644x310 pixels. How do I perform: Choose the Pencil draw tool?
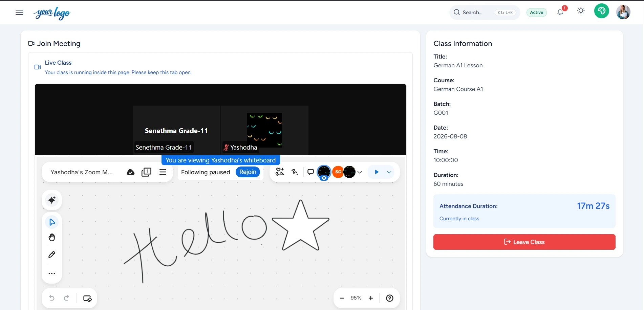tap(52, 254)
